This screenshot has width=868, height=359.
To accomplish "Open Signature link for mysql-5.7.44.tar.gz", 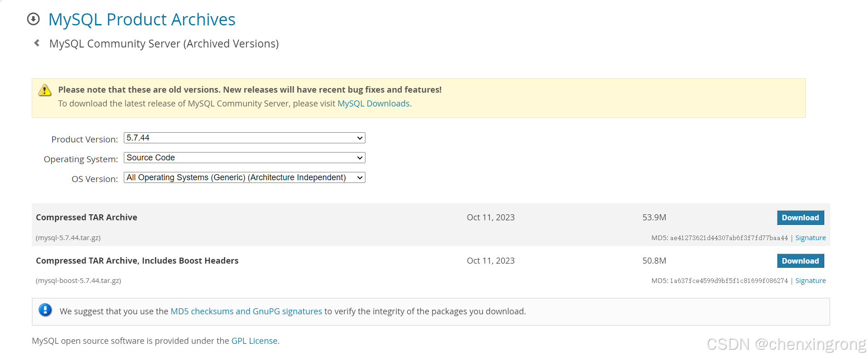I will click(x=810, y=238).
